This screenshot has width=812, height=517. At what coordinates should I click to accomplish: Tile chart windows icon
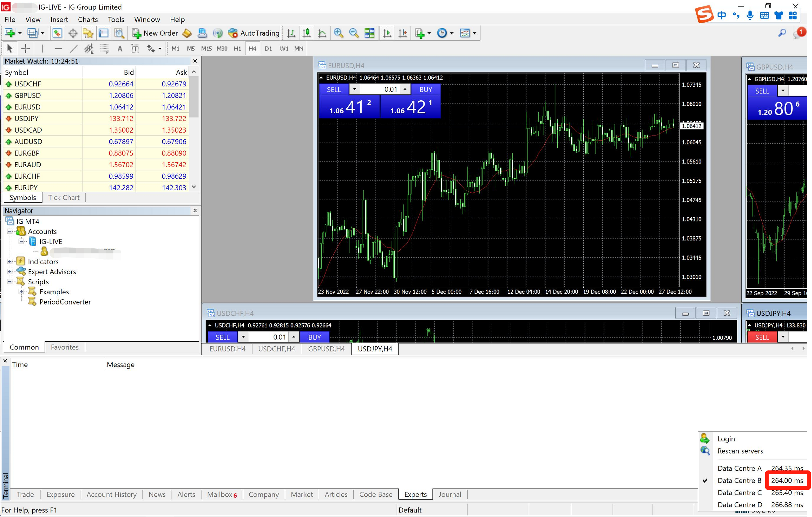370,33
